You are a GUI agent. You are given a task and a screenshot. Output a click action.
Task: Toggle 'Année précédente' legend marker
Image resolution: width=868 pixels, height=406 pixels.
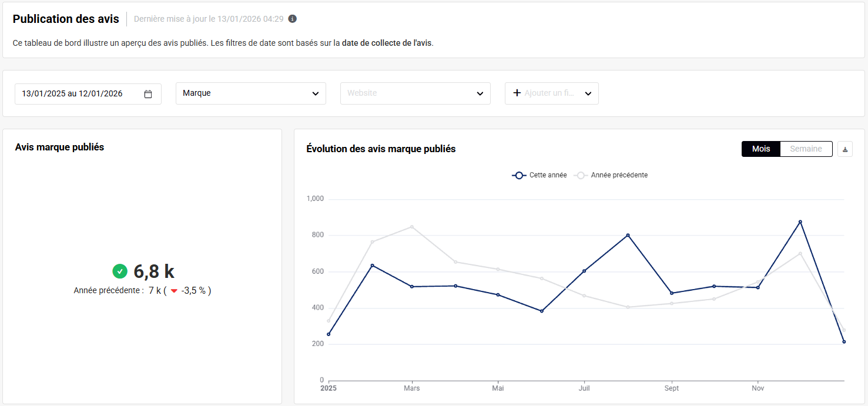[x=581, y=175]
